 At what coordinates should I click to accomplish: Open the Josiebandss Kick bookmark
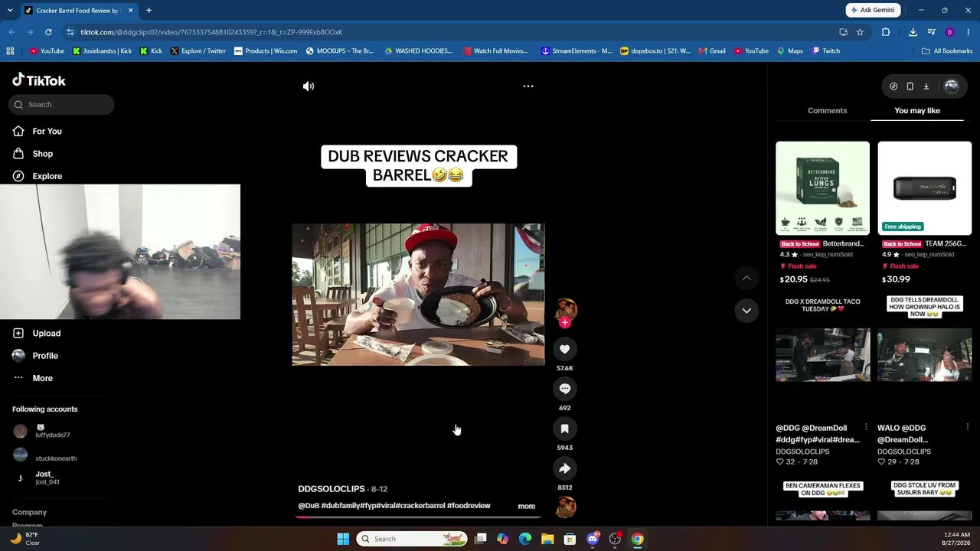[102, 51]
